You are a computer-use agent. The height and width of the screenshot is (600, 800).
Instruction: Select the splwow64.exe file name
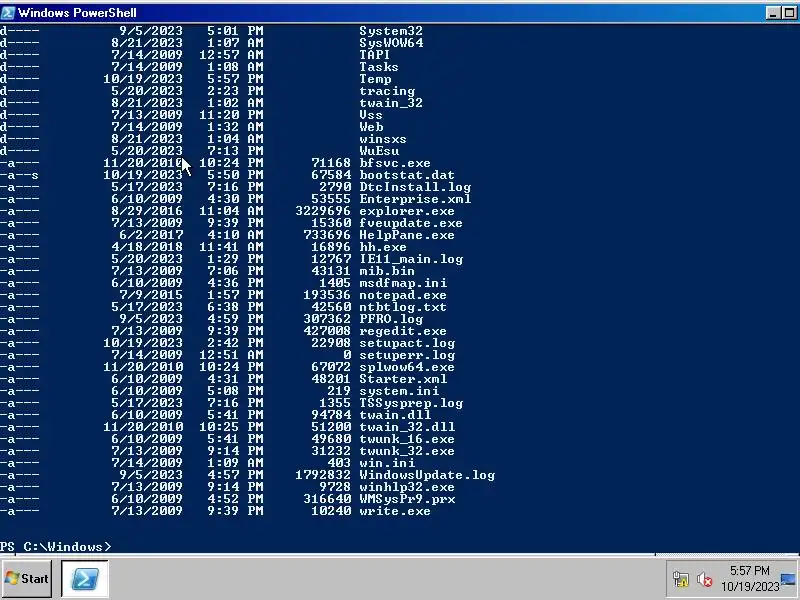[407, 367]
